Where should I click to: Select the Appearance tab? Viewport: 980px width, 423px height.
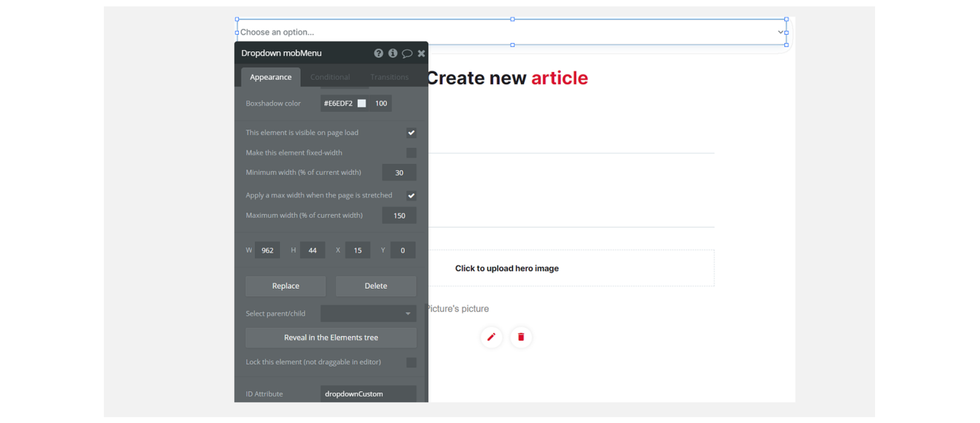[270, 77]
